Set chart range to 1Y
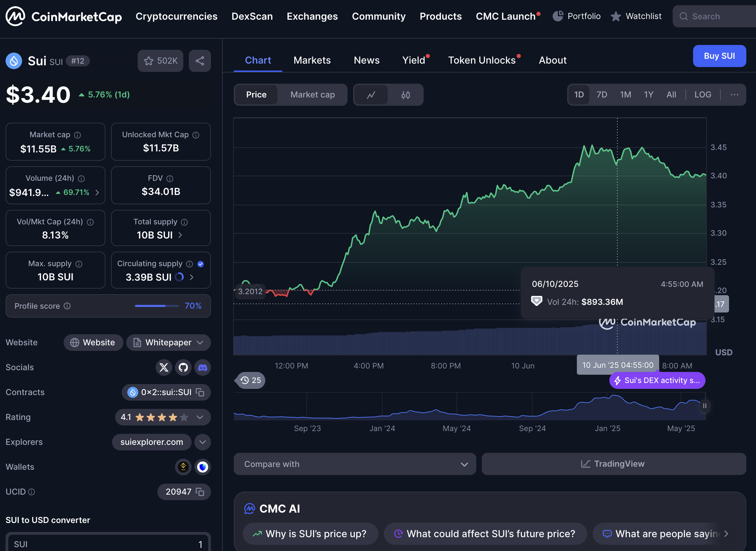756x551 pixels. 649,95
